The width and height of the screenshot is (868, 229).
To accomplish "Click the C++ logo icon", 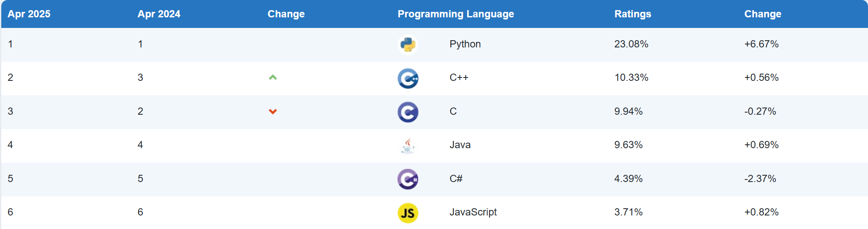I will 408,78.
